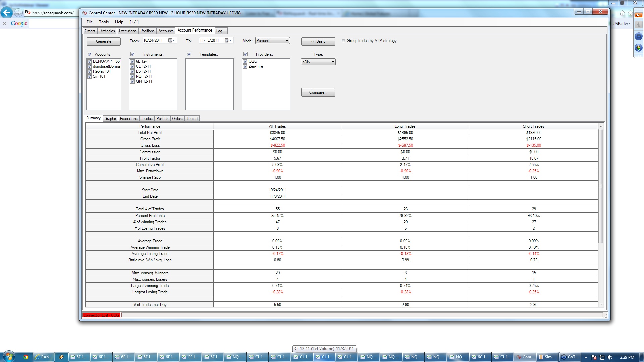Click the microphone icon in GoToMeeting panel
The width and height of the screenshot is (644, 362).
tap(639, 25)
